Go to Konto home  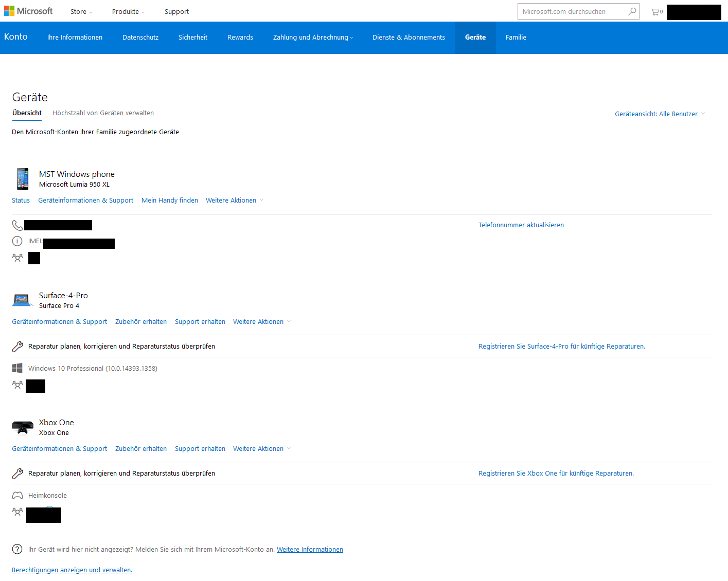[16, 37]
